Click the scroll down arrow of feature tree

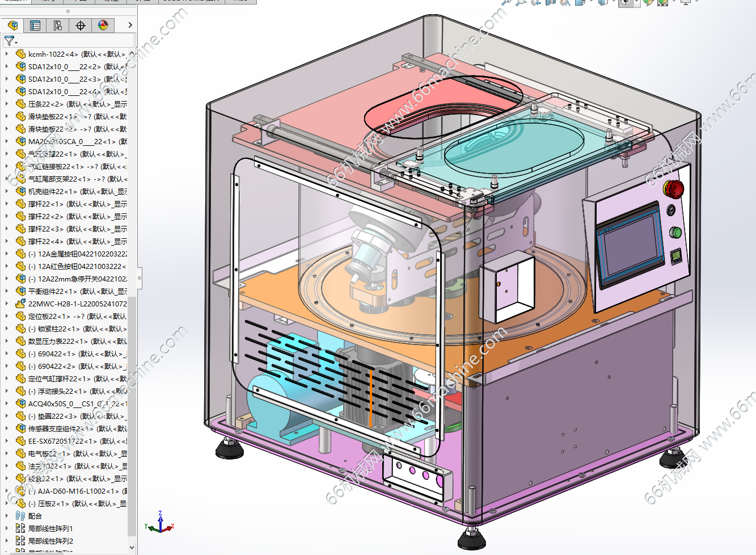pyautogui.click(x=132, y=548)
